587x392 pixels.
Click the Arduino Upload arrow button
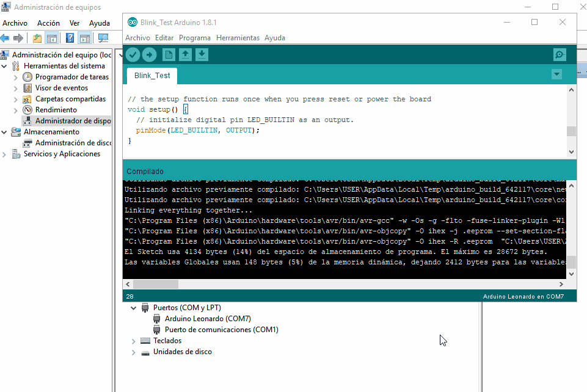pyautogui.click(x=149, y=55)
